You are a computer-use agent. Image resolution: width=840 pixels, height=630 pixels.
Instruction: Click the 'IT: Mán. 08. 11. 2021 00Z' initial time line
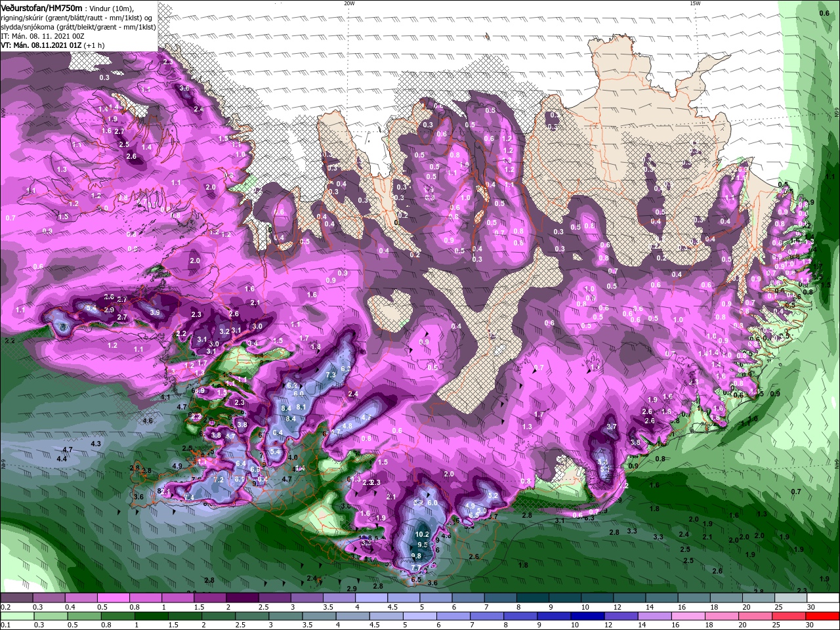click(43, 35)
